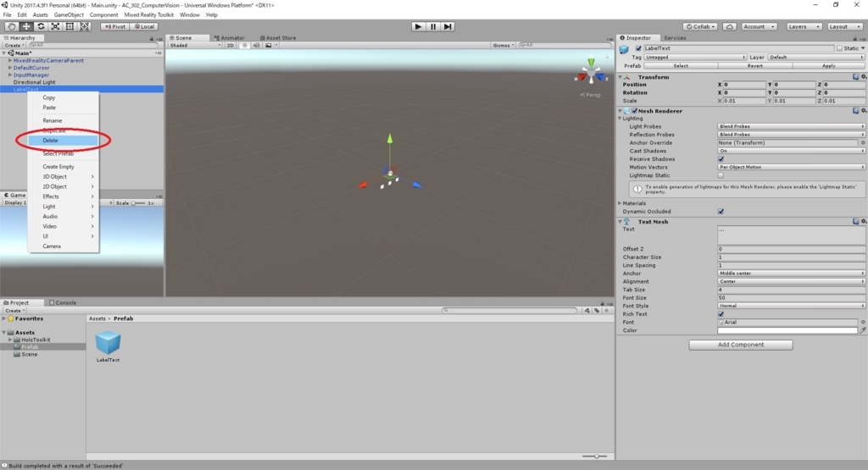Viewport: 868px width, 470px height.
Task: Open the Layer dropdown showing Default
Action: pos(816,57)
